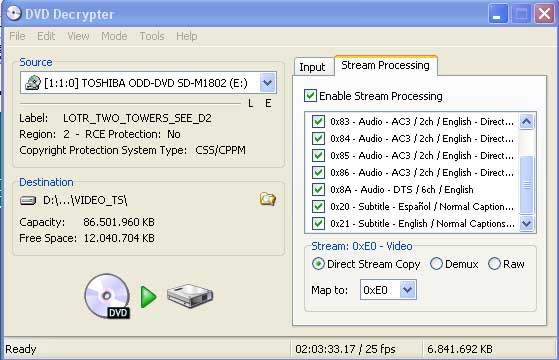559x360 pixels.
Task: Click the stream list scrollbar thumb
Action: (527, 185)
